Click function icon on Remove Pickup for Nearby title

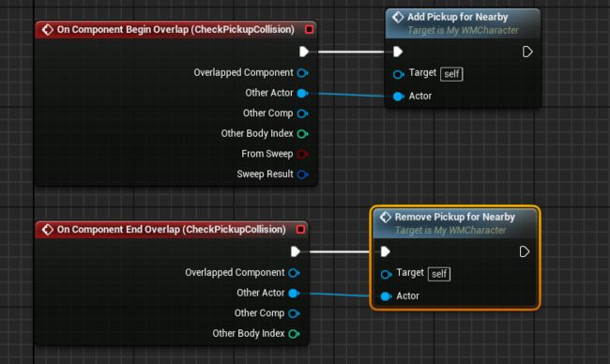click(385, 217)
